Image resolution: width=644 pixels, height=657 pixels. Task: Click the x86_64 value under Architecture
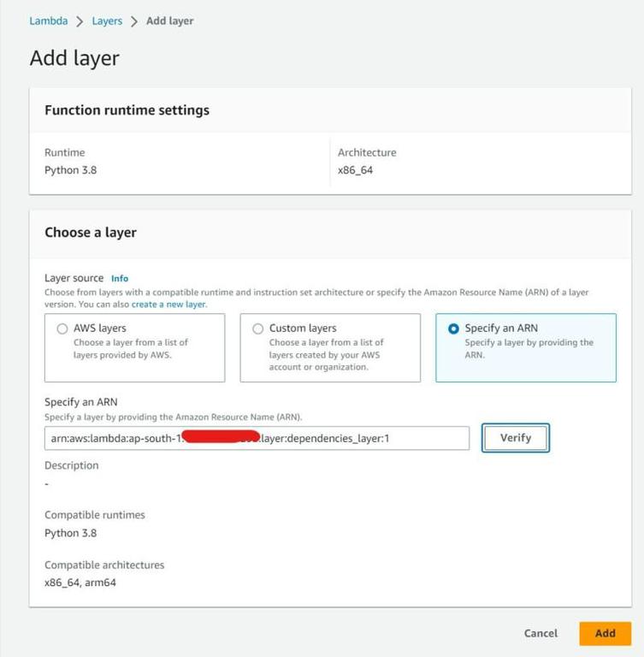point(355,170)
